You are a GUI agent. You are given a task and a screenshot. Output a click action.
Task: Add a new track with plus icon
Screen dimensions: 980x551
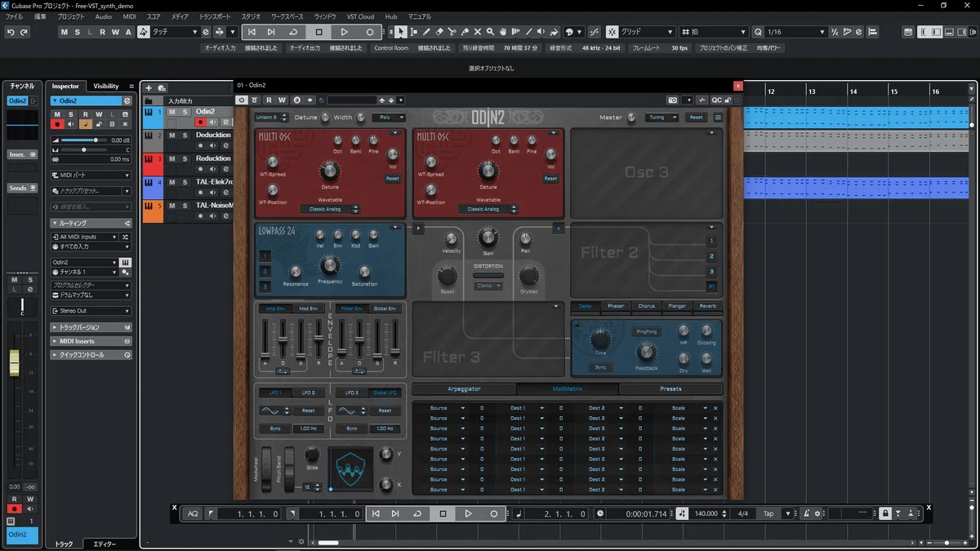tap(149, 87)
